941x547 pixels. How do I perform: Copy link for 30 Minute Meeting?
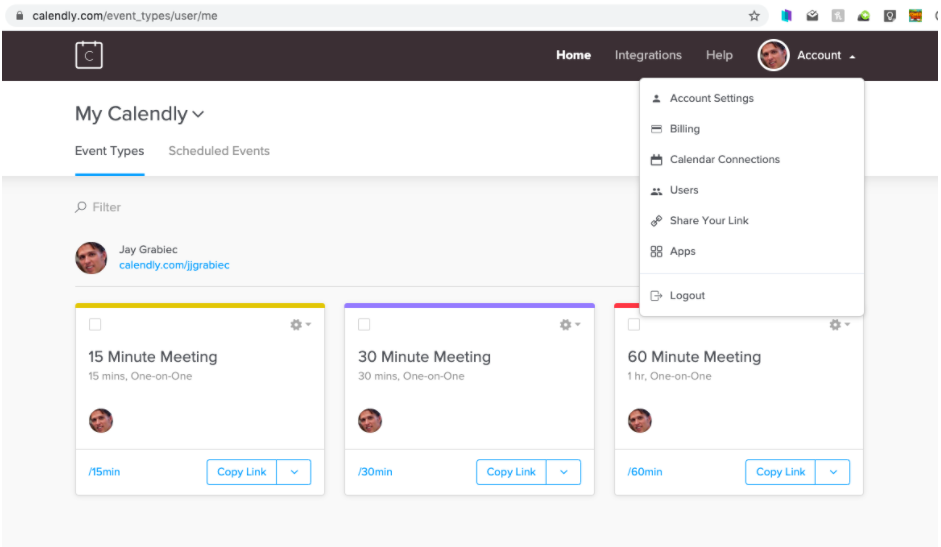pyautogui.click(x=511, y=472)
